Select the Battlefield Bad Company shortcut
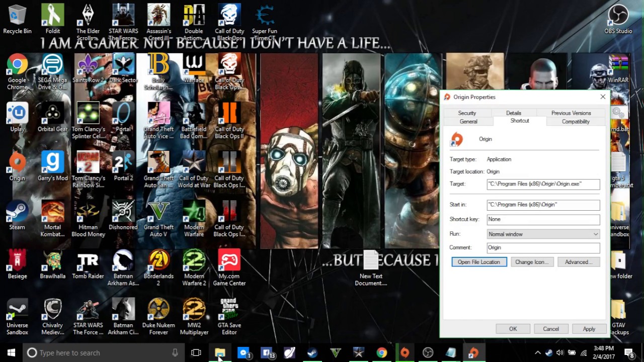 [x=194, y=121]
